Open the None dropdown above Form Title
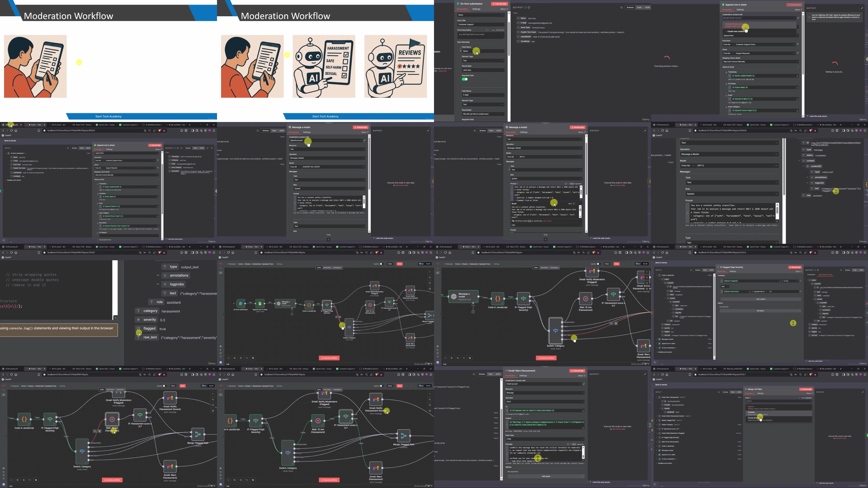The height and width of the screenshot is (488, 868). (481, 15)
